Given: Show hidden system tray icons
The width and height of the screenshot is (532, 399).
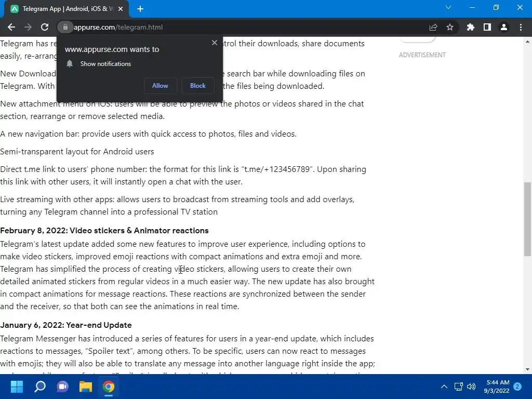Looking at the screenshot, I should click(x=444, y=387).
